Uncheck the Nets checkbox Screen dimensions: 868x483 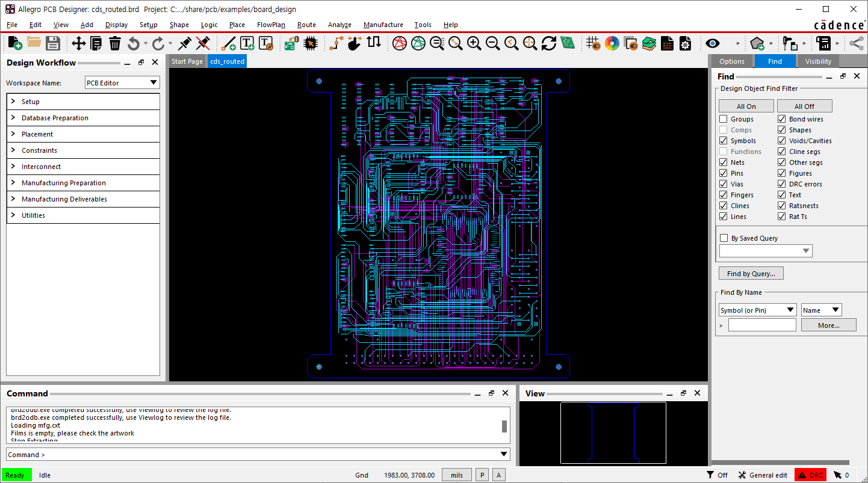click(724, 162)
